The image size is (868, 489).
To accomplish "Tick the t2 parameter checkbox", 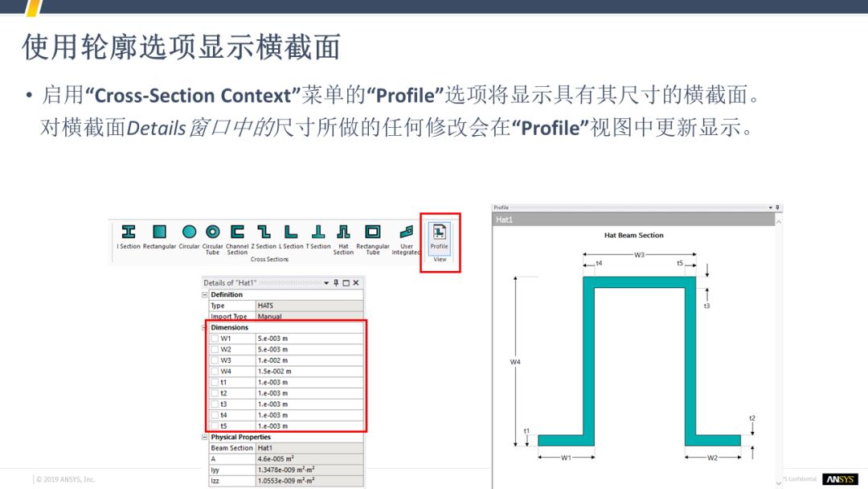I will 215,393.
